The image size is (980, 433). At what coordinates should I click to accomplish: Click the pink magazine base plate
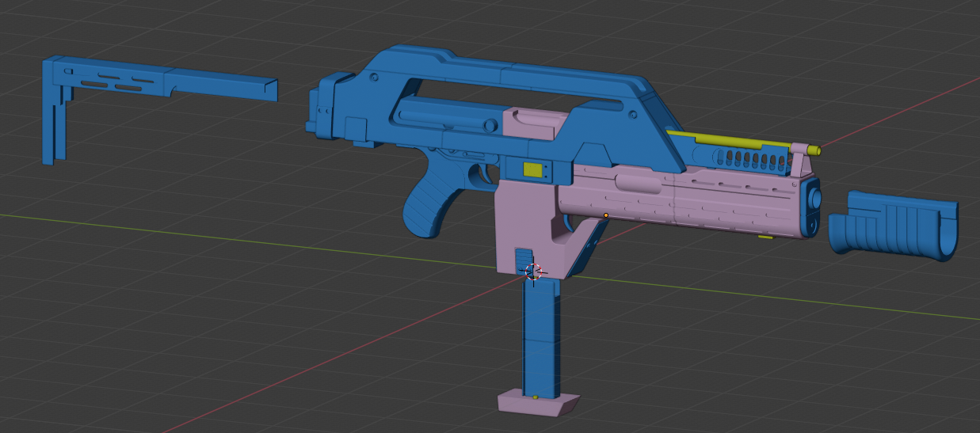(537, 404)
